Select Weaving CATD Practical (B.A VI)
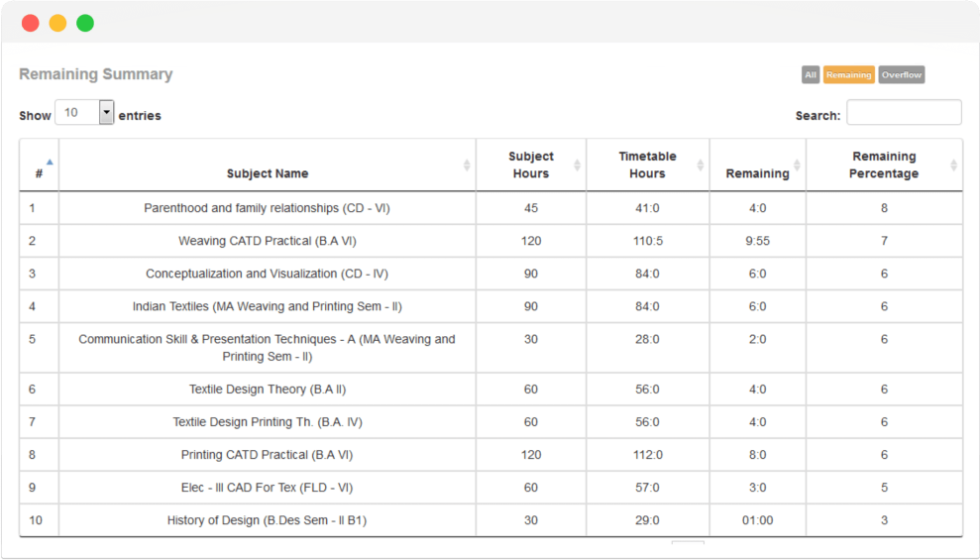 (267, 241)
